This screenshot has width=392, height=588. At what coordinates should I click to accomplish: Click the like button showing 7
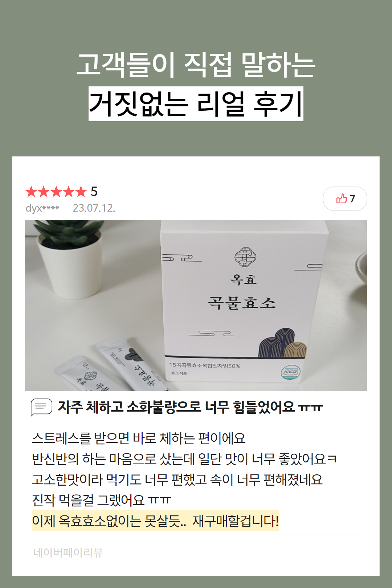[345, 199]
